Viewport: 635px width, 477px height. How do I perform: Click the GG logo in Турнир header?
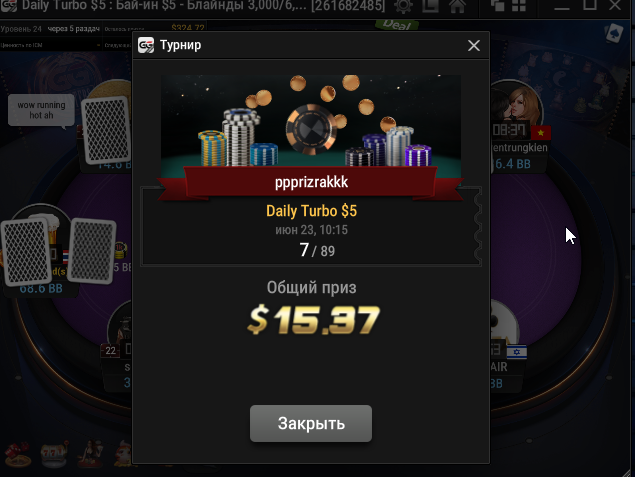[x=146, y=45]
